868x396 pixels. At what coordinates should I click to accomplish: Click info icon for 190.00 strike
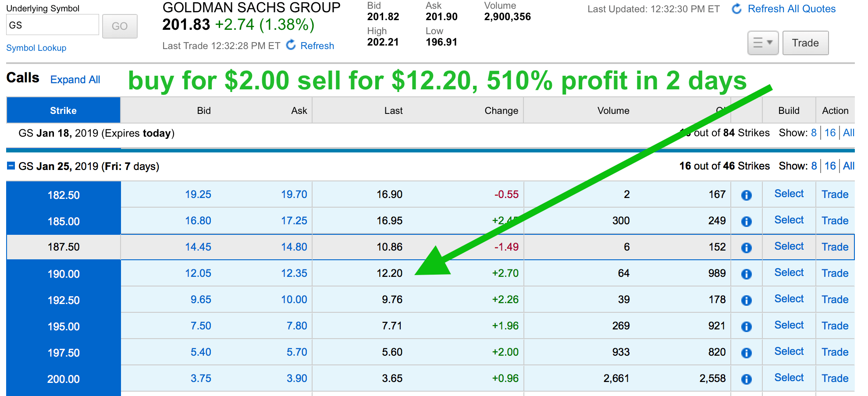(x=746, y=274)
